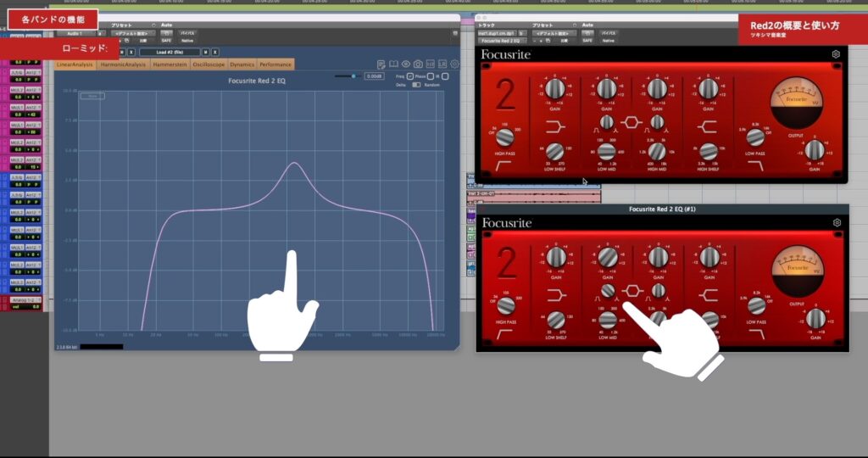Click the analyzer 1:1 view icon
The image size is (868, 458).
point(431,64)
